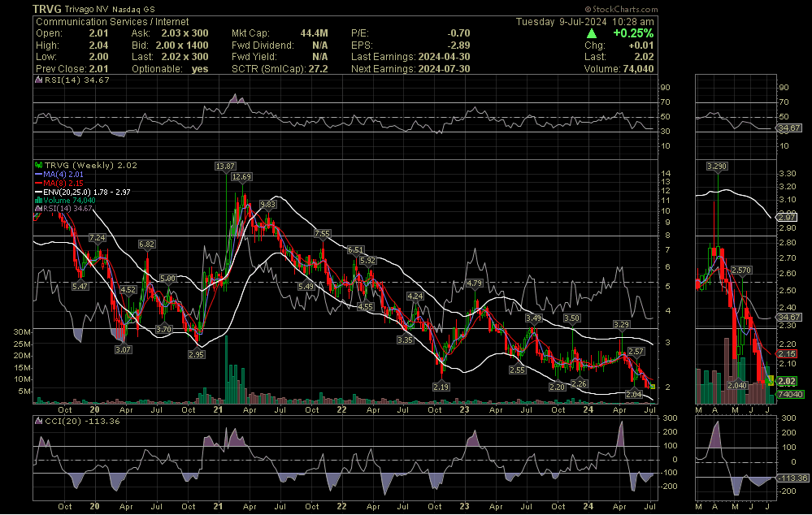The height and width of the screenshot is (515, 812).
Task: Click the 2.570 label in side panel
Action: click(741, 270)
